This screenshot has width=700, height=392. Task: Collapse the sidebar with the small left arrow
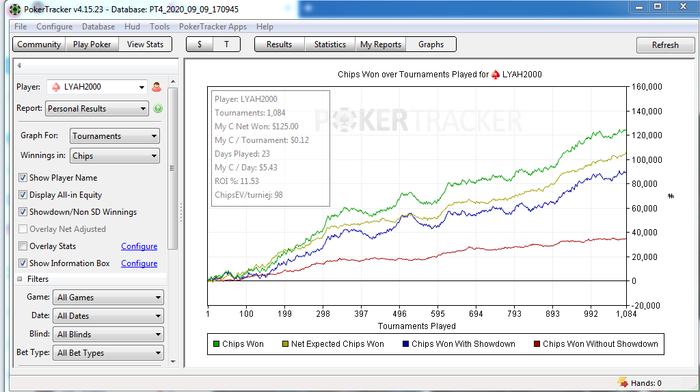tap(19, 66)
